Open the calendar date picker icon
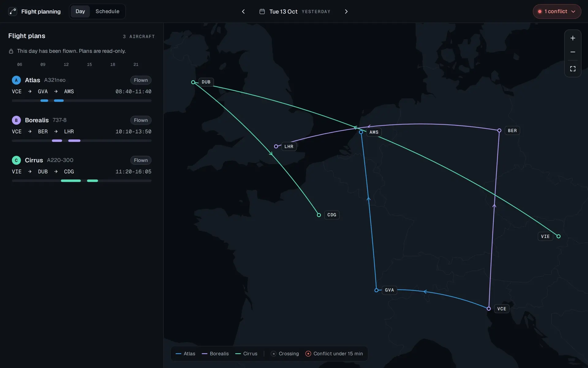 262,11
